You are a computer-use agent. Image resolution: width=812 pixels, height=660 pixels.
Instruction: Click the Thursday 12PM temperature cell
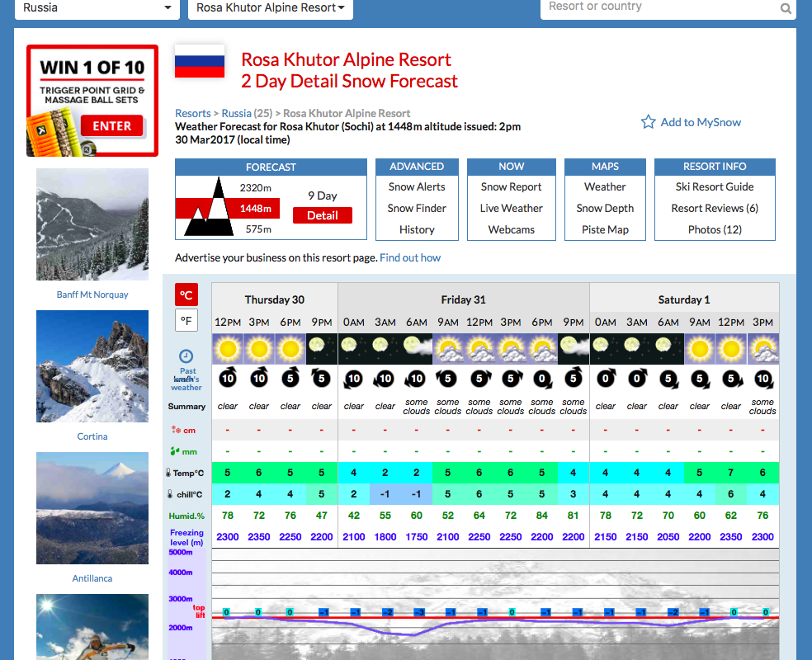click(228, 473)
